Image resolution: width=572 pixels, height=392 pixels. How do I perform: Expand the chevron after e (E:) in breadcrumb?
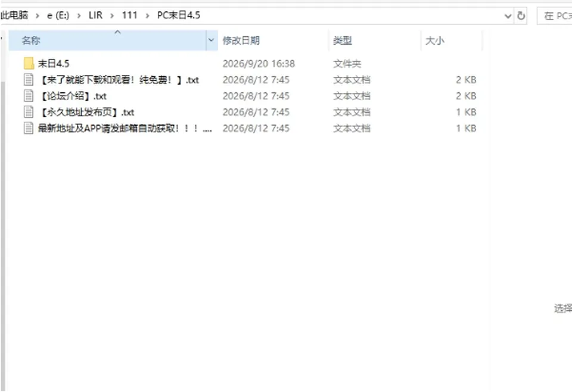(79, 15)
